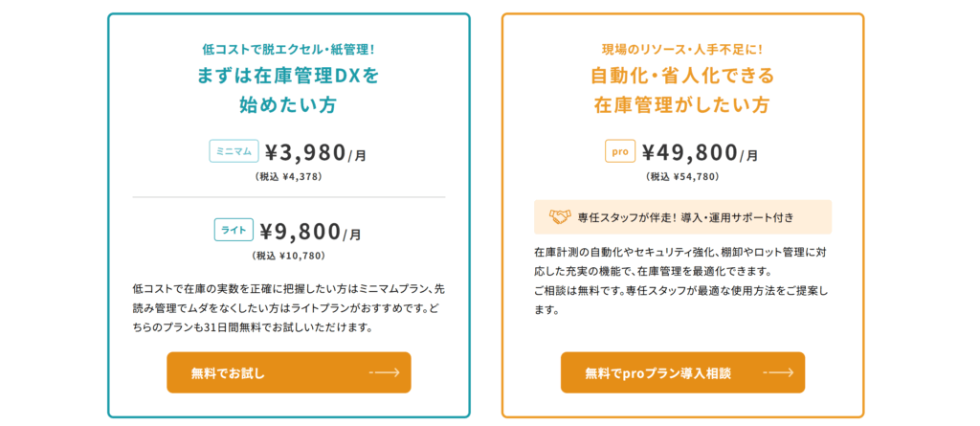Click the ¥9,800/月 price
This screenshot has height=426, width=980.
click(311, 232)
